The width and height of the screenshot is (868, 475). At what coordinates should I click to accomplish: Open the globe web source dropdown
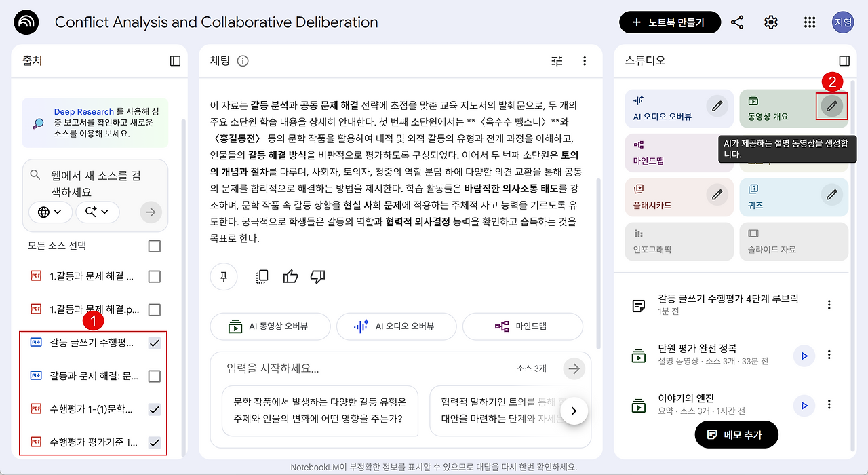click(x=50, y=212)
